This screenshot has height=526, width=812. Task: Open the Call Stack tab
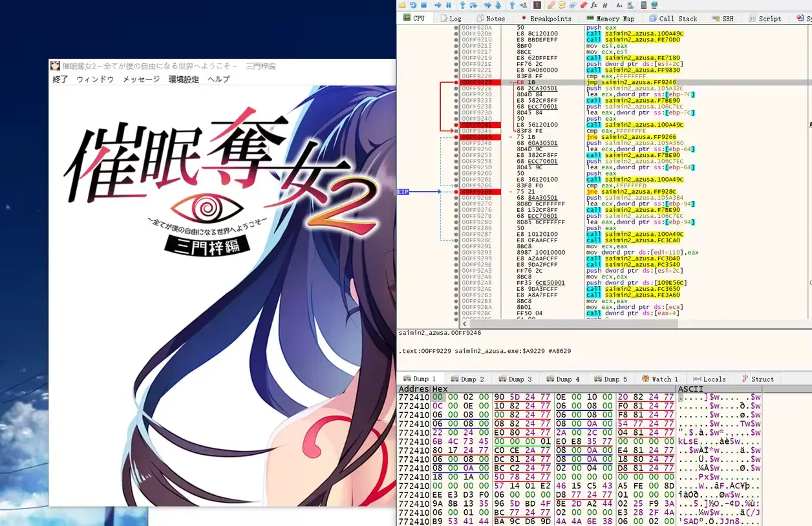[x=673, y=19]
